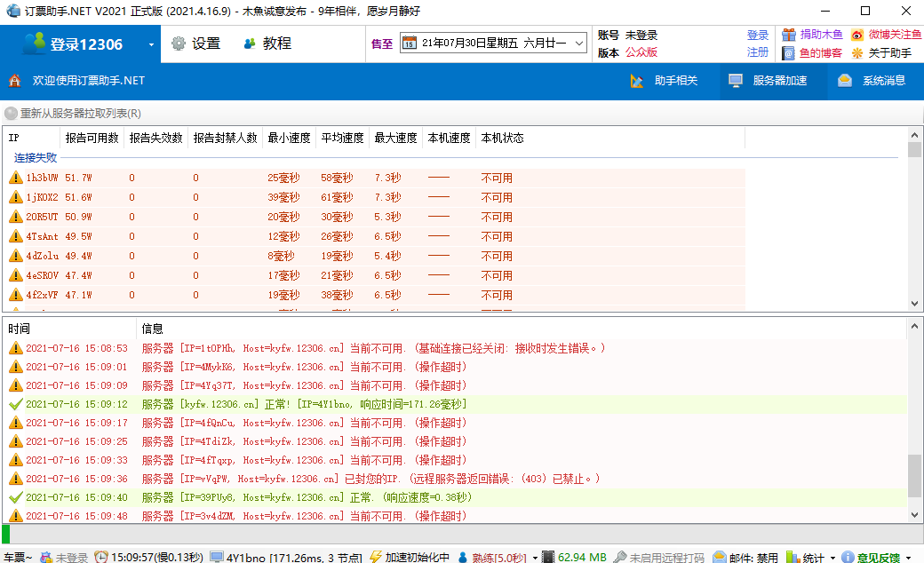Expand the 登录12306 dropdown arrow
This screenshot has width=924, height=563.
[151, 44]
